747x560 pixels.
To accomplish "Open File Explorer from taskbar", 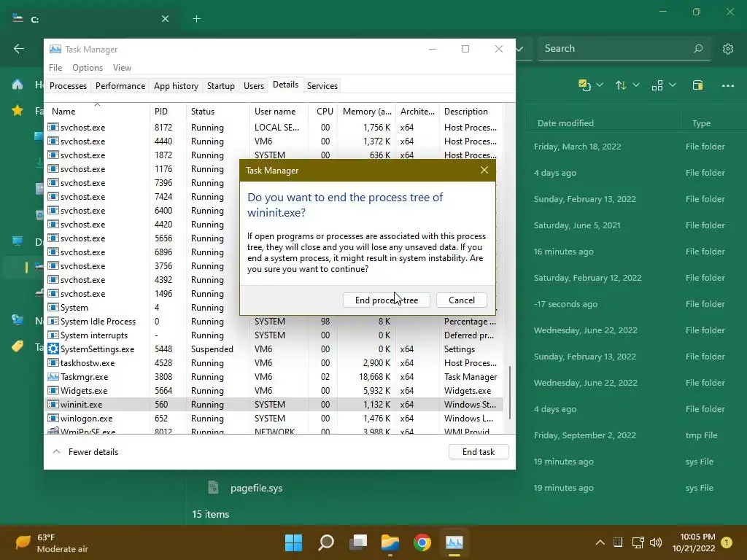I will (x=390, y=542).
